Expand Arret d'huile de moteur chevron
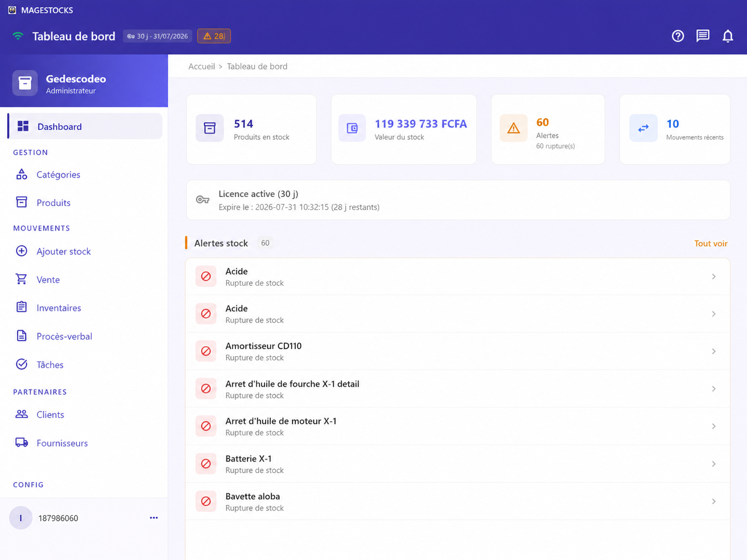The width and height of the screenshot is (747, 560). coord(714,426)
